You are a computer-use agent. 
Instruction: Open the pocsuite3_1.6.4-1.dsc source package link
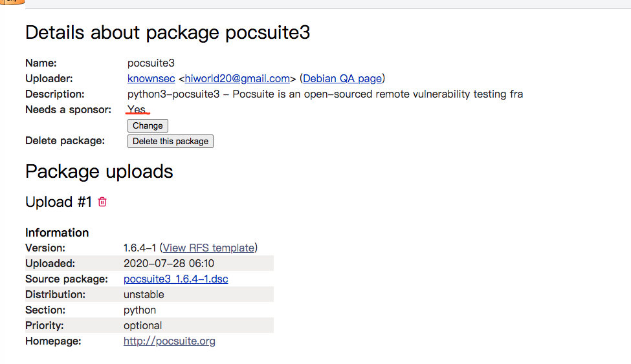(x=176, y=279)
